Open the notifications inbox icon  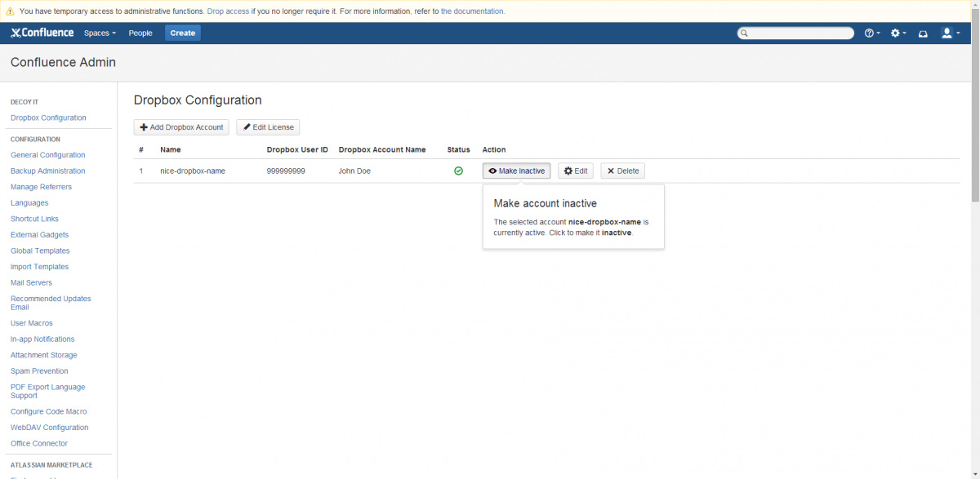point(923,33)
